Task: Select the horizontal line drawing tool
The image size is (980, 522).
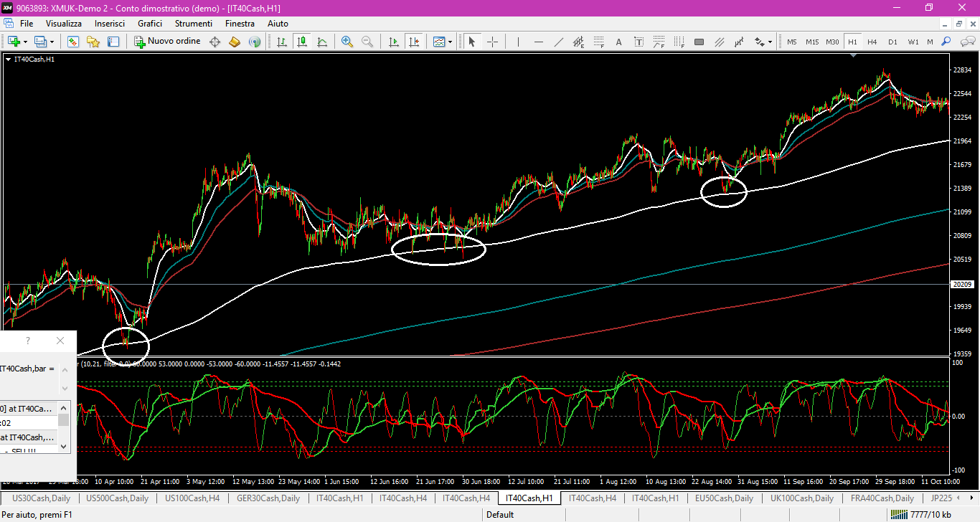Action: click(x=539, y=42)
